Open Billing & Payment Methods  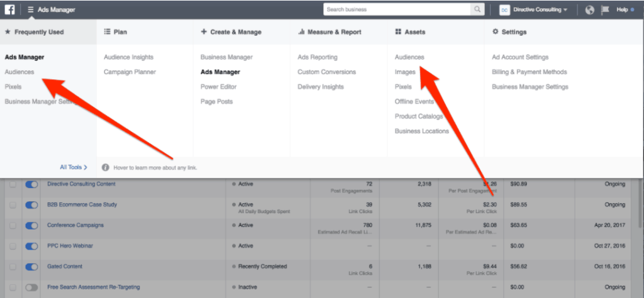point(530,72)
